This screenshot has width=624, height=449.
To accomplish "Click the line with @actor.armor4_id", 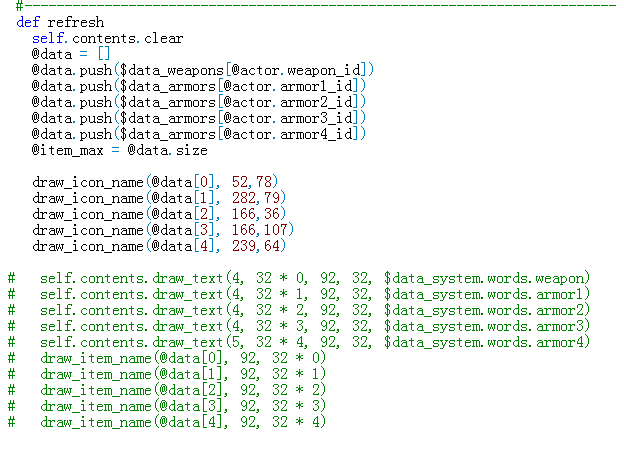I will (199, 134).
